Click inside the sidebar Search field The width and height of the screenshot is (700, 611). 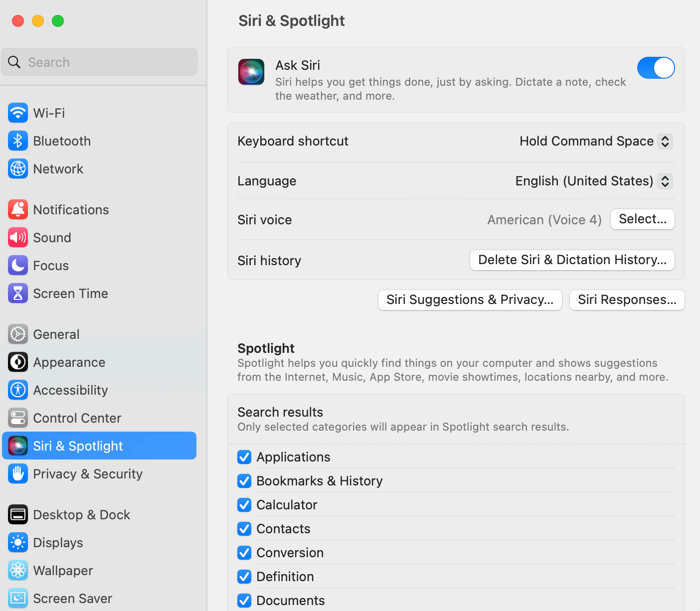coord(99,62)
